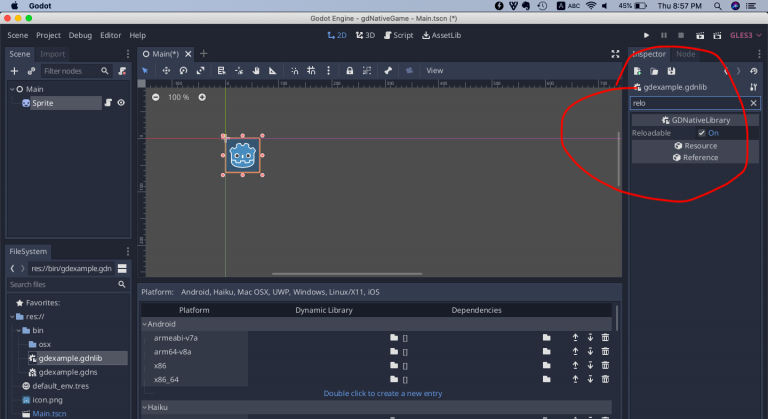Delete the armeabi-v7a entry with trash icon
The height and width of the screenshot is (419, 768).
coord(605,338)
